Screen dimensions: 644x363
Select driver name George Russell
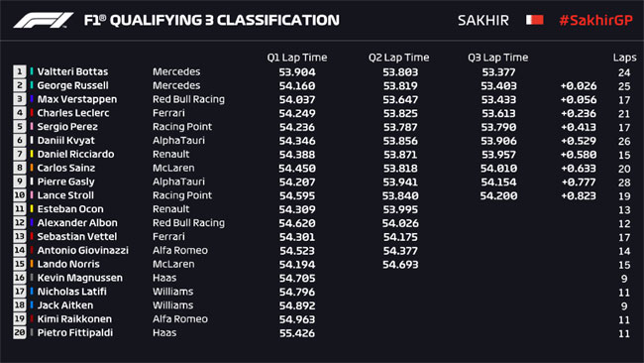click(73, 85)
